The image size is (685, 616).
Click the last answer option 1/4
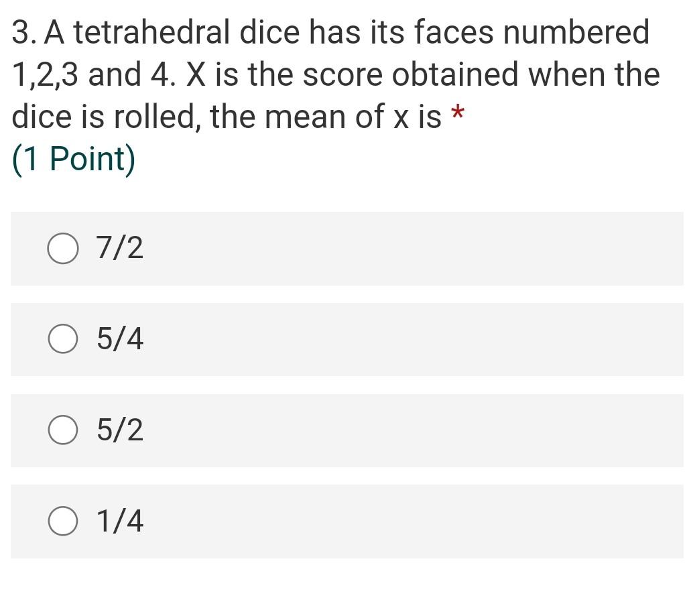pos(119,522)
